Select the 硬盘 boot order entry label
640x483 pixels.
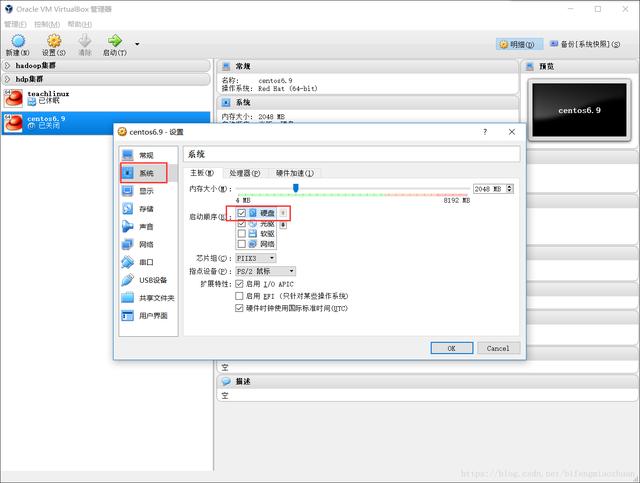coord(267,213)
